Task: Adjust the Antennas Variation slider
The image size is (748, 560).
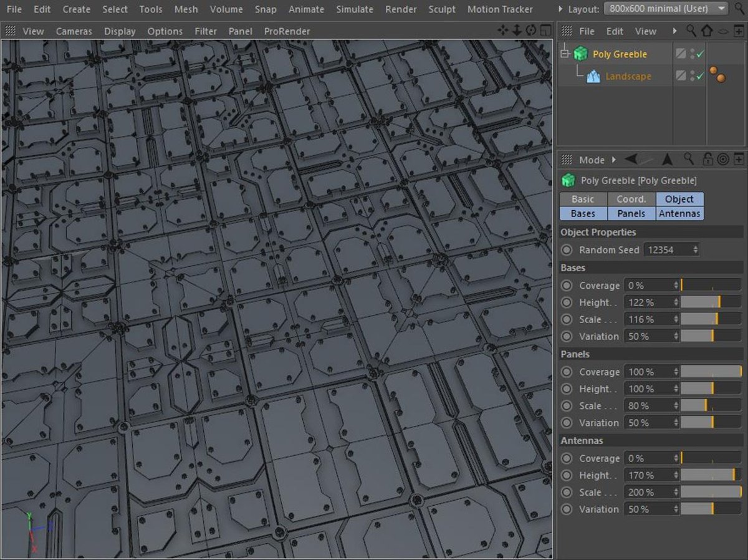Action: point(711,509)
